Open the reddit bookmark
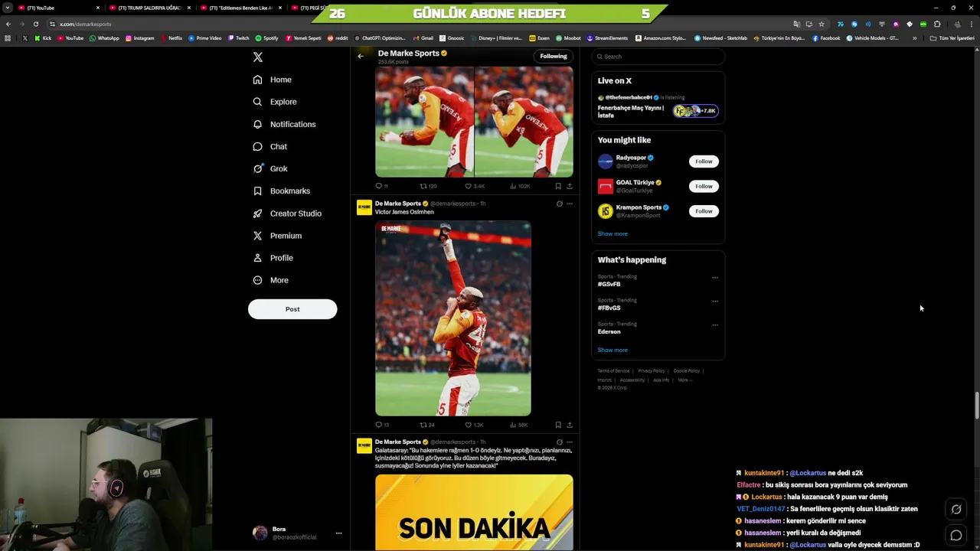The width and height of the screenshot is (980, 551). click(338, 37)
